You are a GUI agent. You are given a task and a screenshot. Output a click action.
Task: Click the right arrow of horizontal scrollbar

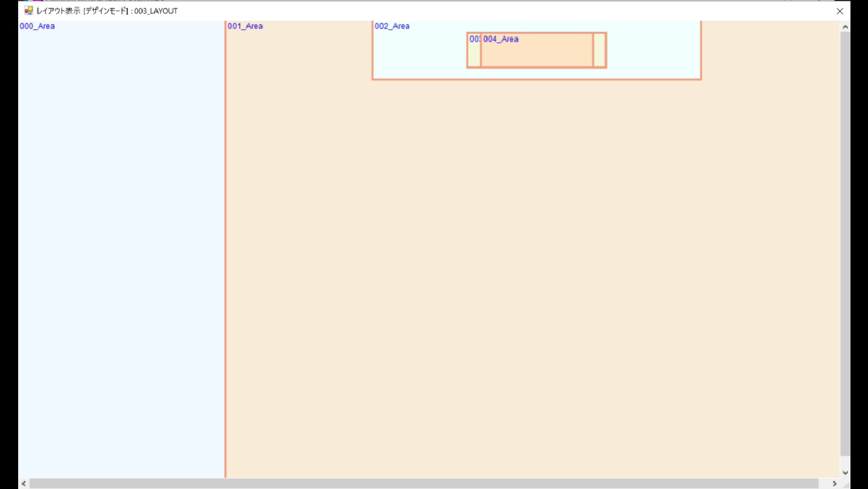coord(835,484)
